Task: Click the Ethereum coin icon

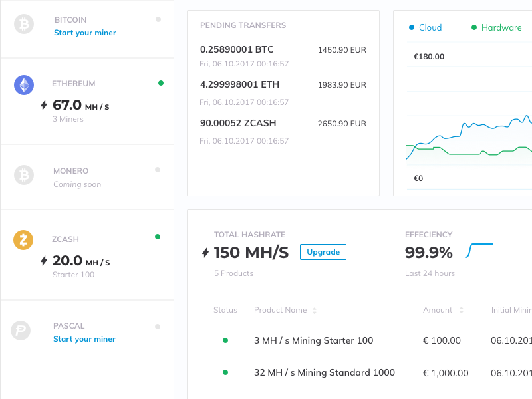Action: [x=24, y=85]
